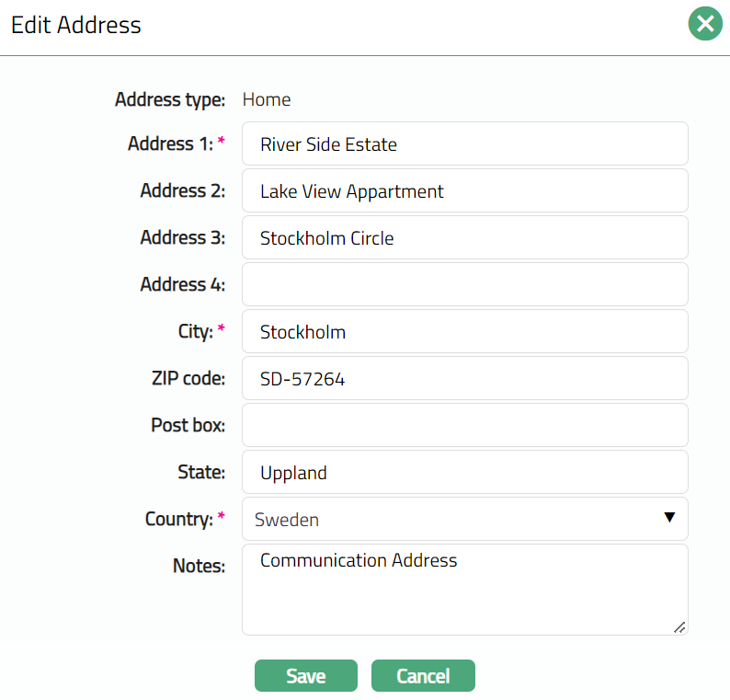Select the Address 3 text box

(464, 238)
